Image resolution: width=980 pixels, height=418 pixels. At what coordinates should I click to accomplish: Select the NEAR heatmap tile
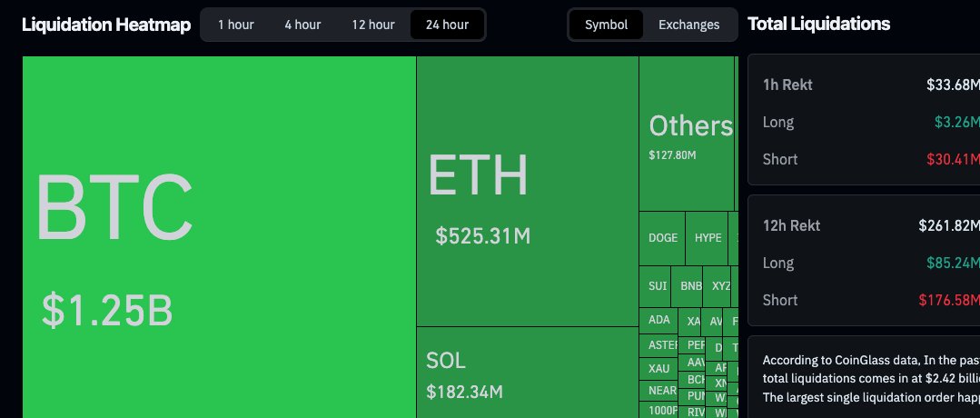pos(661,391)
